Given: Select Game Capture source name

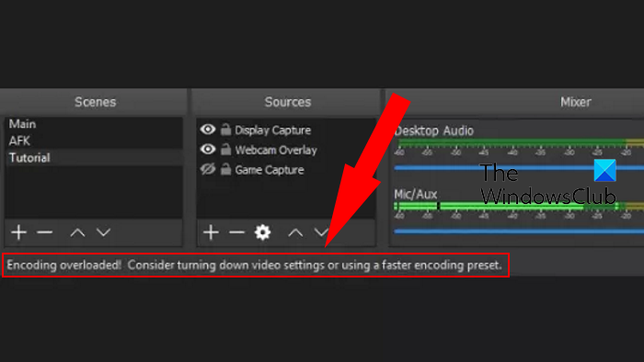Looking at the screenshot, I should 270,170.
